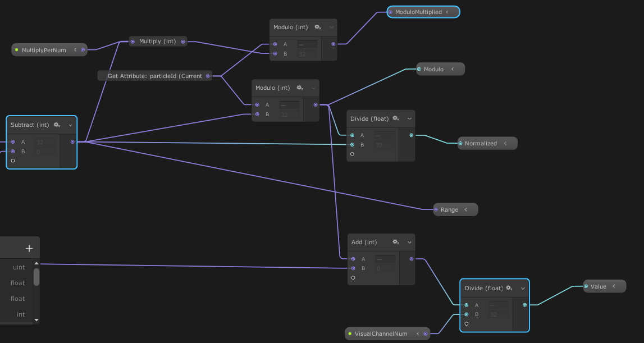Viewport: 644px width, 343px height.
Task: Open chevron dropdown on bottom Divide (float) node
Action: [522, 288]
